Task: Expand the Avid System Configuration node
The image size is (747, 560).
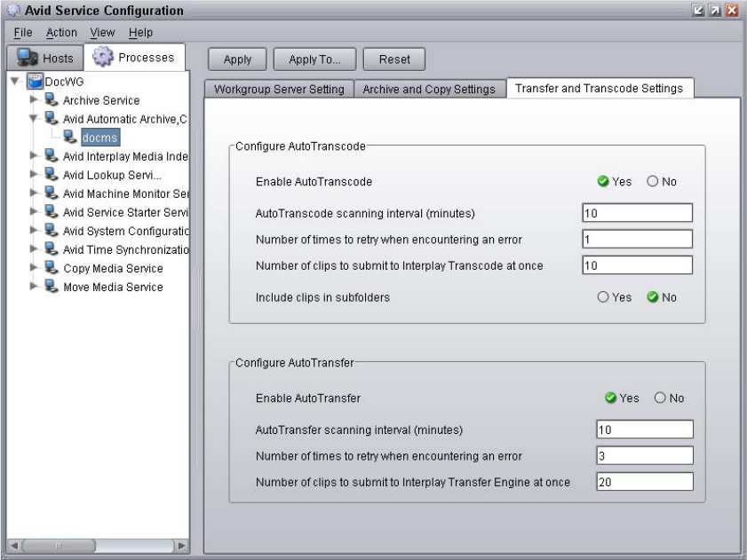Action: coord(34,230)
